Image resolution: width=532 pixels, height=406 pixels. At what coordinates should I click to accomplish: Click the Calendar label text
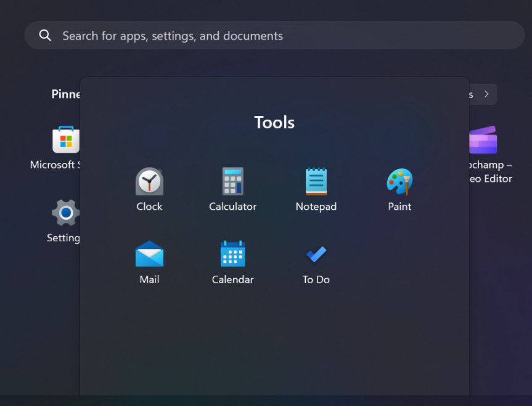tap(233, 280)
